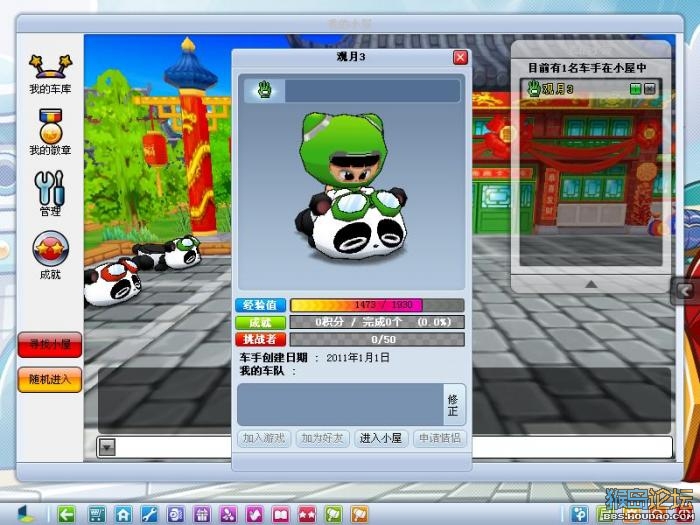Open 我的徽章 medal icon
The width and height of the screenshot is (700, 525).
[x=50, y=133]
